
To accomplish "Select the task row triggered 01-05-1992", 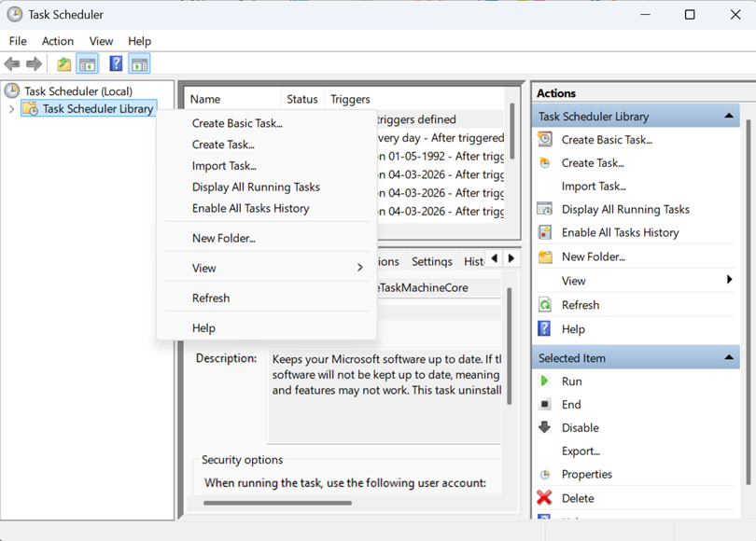I will [440, 156].
